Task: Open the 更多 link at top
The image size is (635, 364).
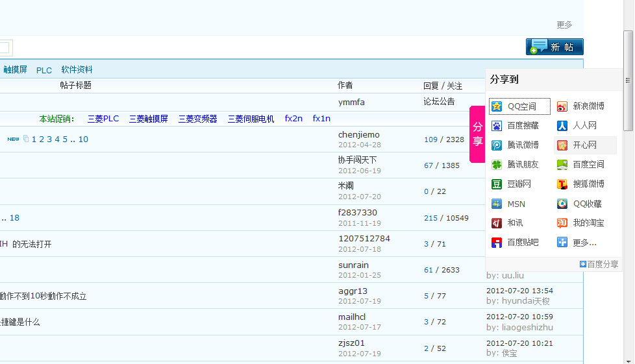Action: [564, 25]
